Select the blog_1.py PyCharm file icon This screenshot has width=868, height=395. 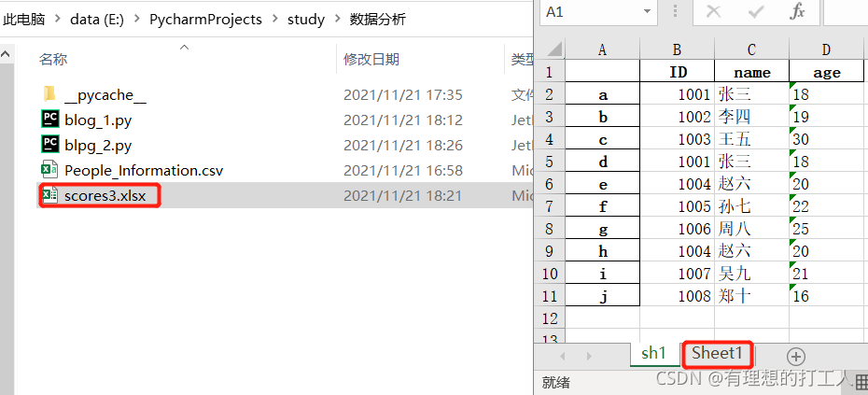49,120
